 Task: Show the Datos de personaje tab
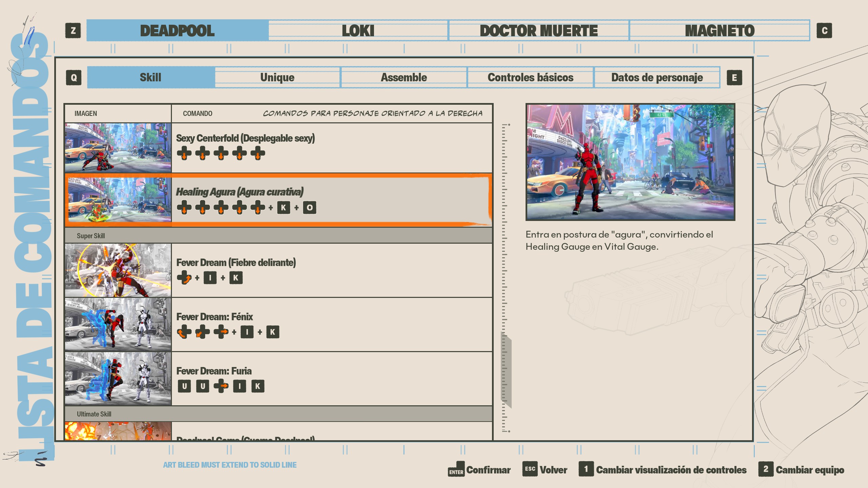coord(657,78)
